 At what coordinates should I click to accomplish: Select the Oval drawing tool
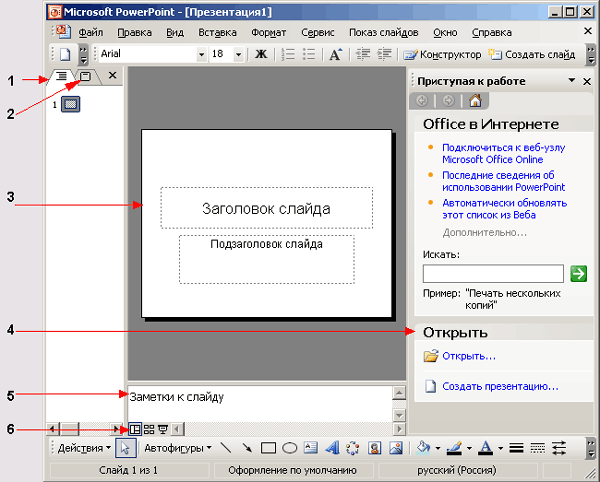[290, 448]
